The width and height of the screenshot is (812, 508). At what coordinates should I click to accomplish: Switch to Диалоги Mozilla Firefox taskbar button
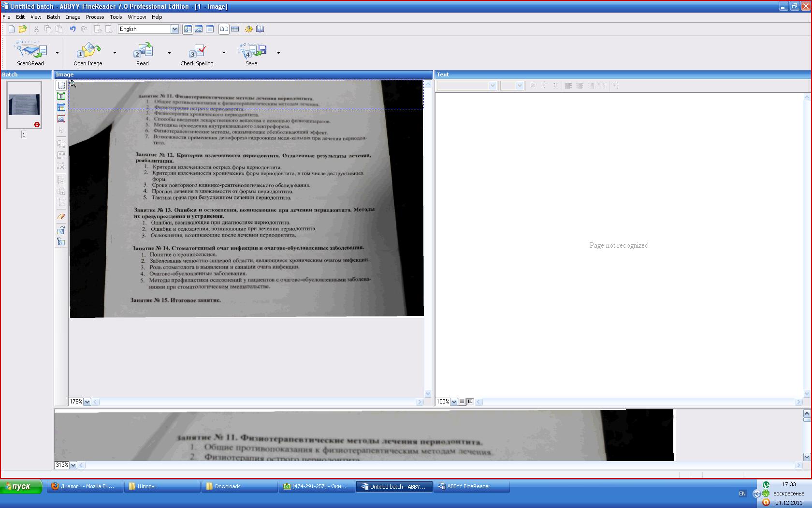[85, 487]
